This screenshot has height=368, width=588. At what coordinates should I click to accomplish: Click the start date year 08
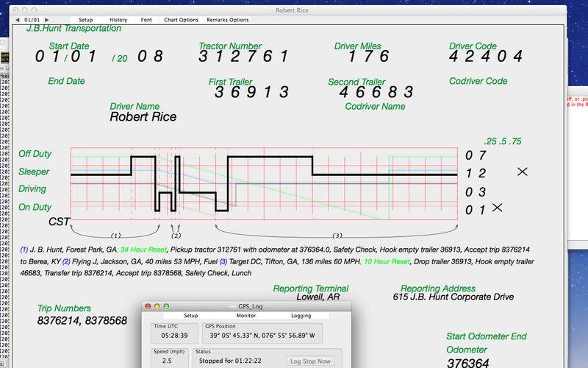tap(151, 57)
